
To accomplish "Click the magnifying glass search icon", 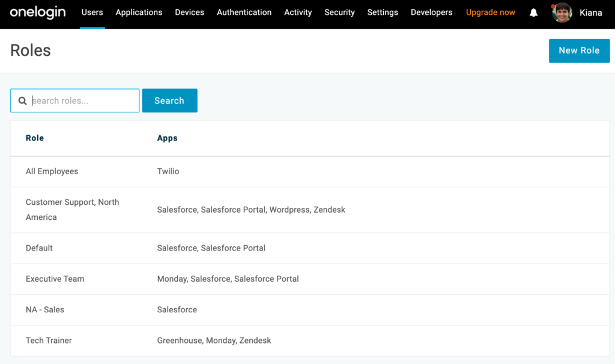I will (x=22, y=100).
